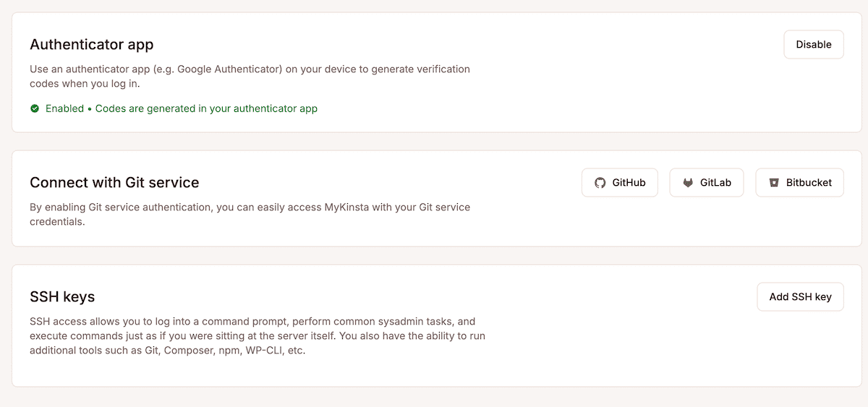868x407 pixels.
Task: Connect using the Bitbucket button
Action: point(799,183)
